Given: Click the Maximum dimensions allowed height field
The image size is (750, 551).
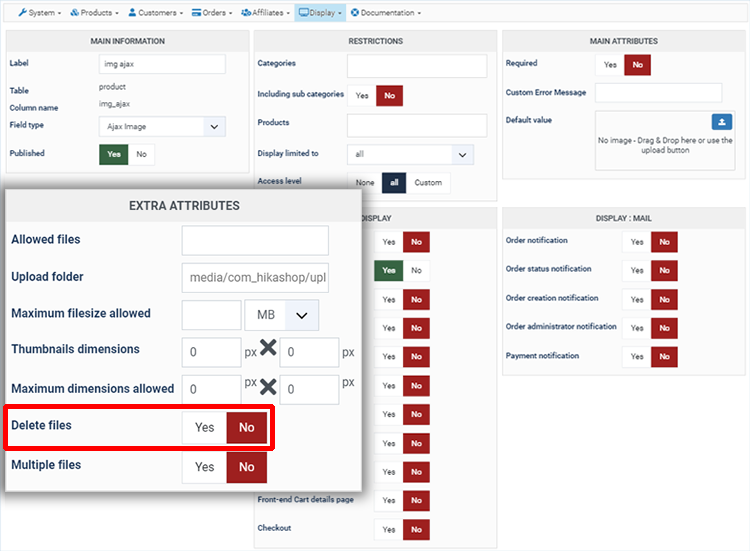Looking at the screenshot, I should 309,389.
